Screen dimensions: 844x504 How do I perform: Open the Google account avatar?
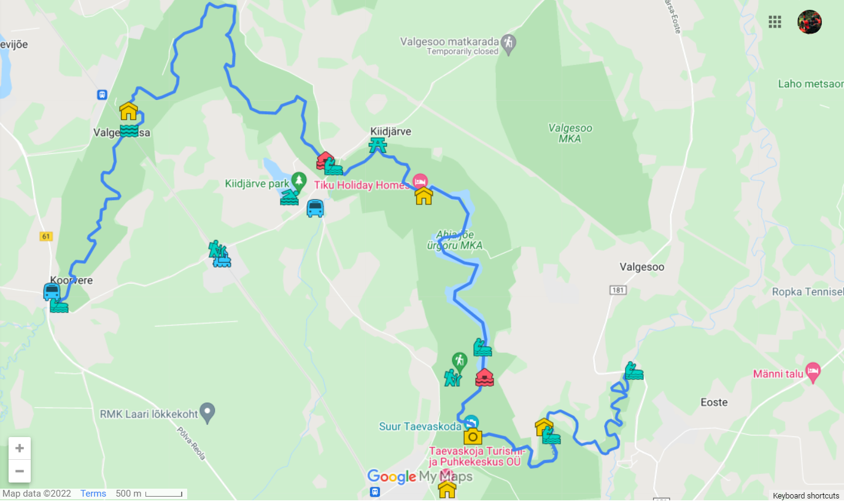810,22
